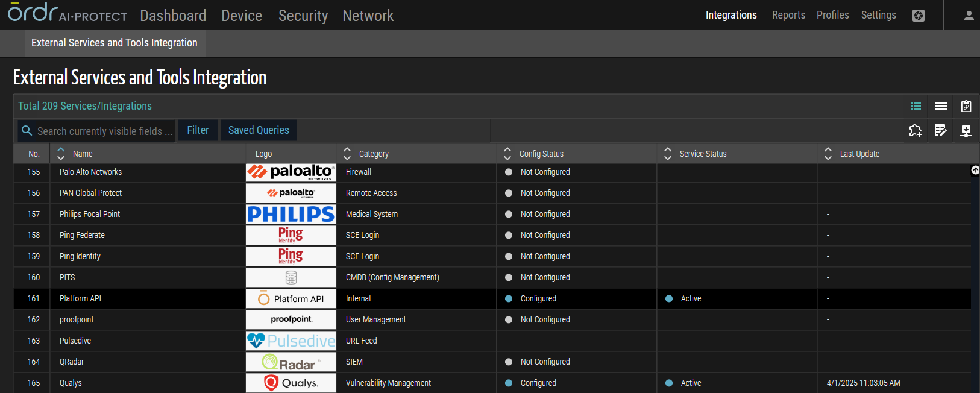Image resolution: width=980 pixels, height=393 pixels.
Task: Open the Security menu
Action: [303, 16]
